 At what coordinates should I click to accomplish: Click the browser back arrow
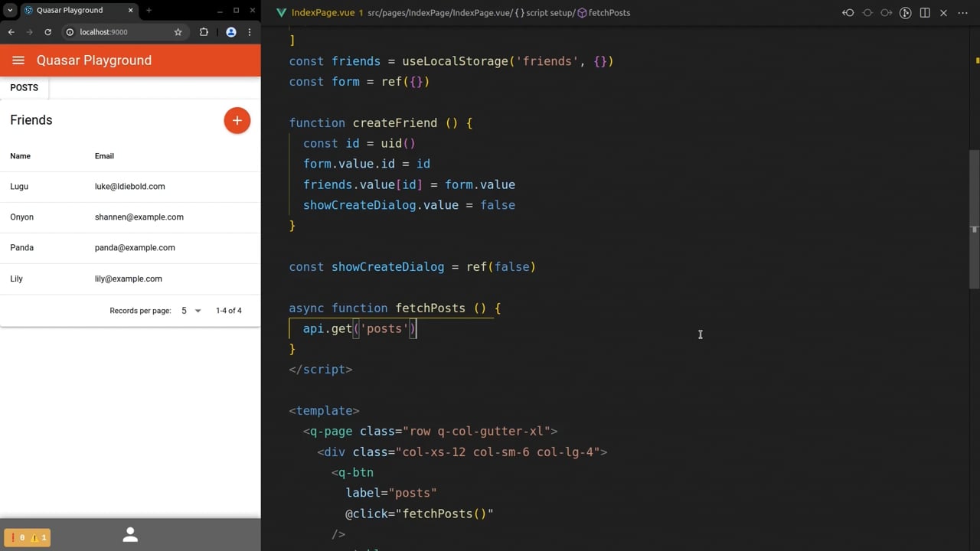11,32
